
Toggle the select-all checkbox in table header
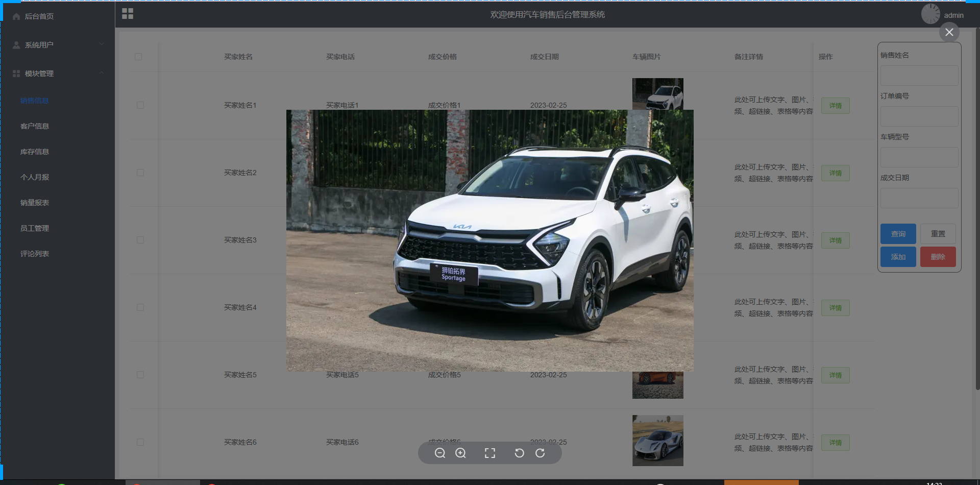click(x=138, y=57)
